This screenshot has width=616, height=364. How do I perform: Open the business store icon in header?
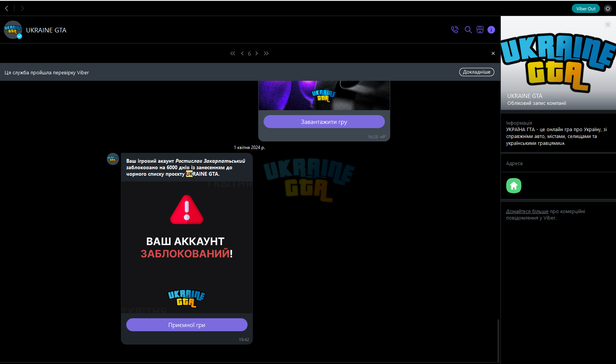(x=480, y=30)
